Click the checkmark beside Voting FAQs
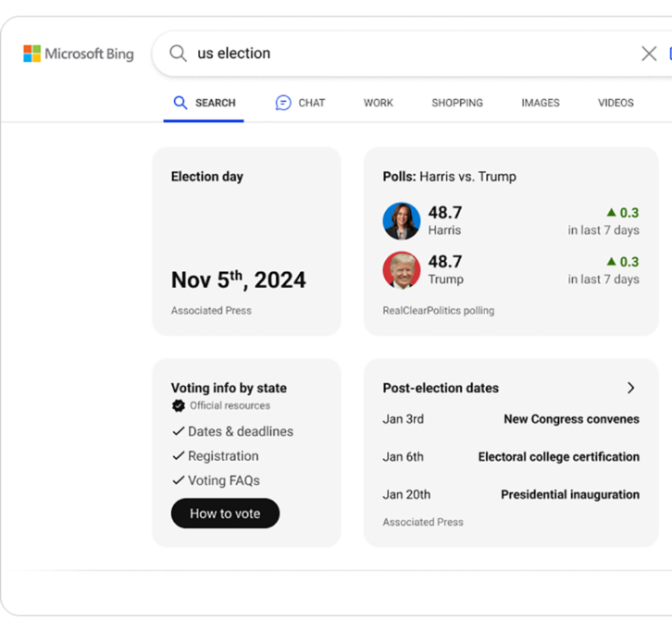The image size is (672, 632). (x=179, y=480)
